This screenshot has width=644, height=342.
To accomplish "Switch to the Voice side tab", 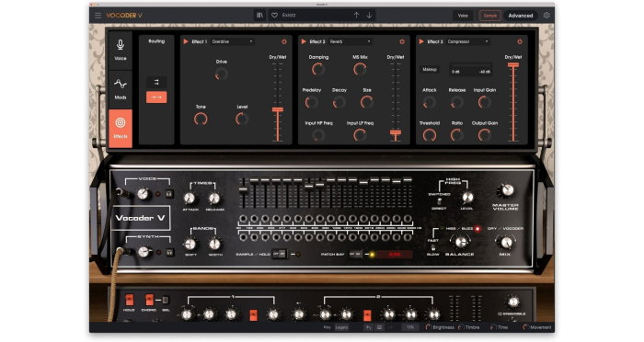I will point(121,50).
